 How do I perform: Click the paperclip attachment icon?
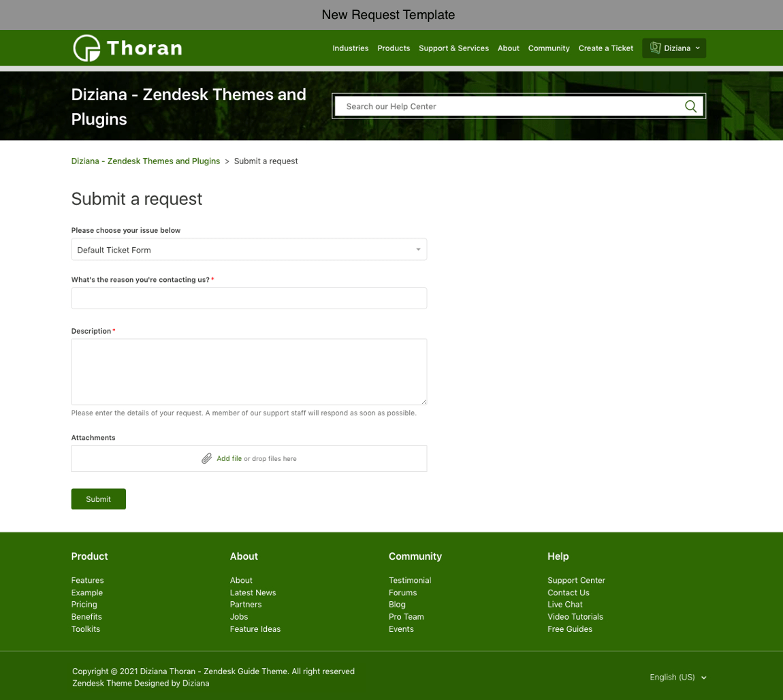tap(207, 458)
